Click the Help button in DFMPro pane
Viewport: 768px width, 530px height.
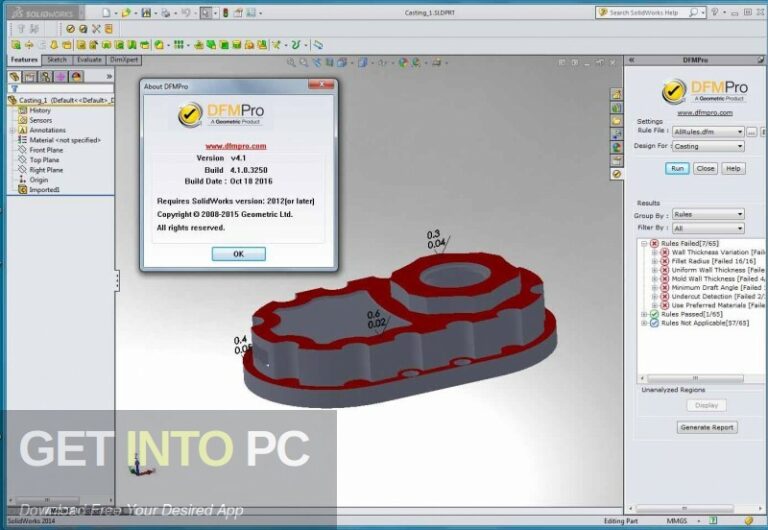click(x=733, y=169)
